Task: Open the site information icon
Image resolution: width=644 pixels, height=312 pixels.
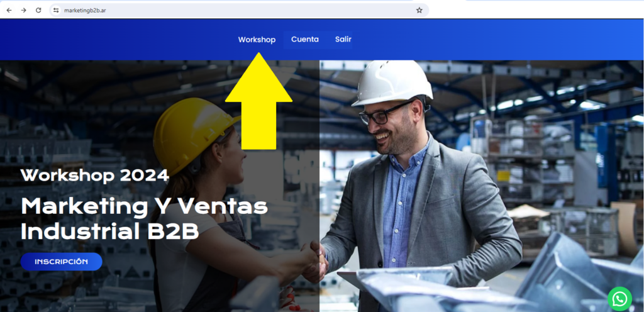Action: pyautogui.click(x=56, y=10)
